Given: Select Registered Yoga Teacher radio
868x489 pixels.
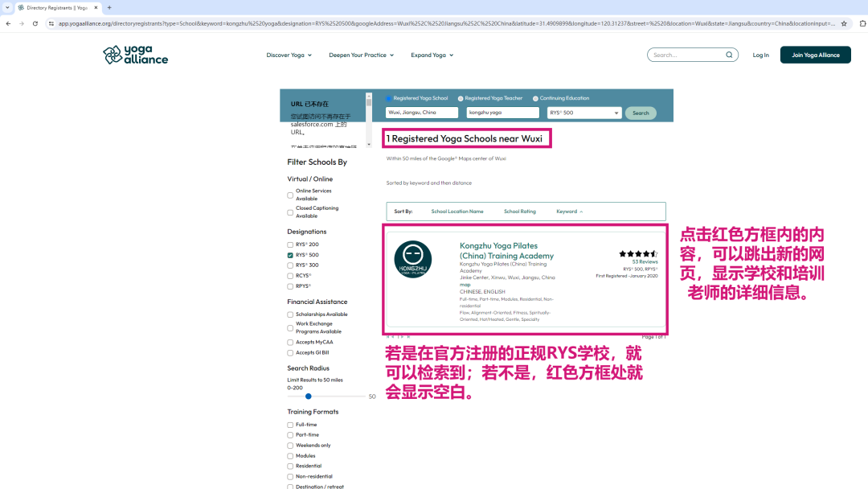Looking at the screenshot, I should (461, 99).
